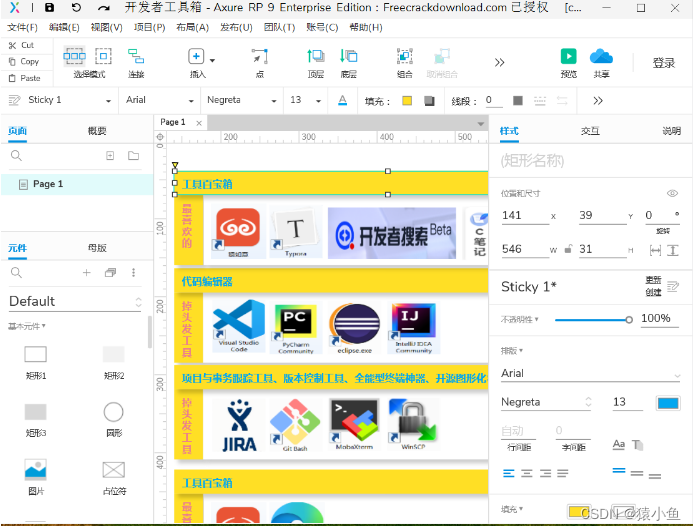Click the Share (共享) cloud icon
The width and height of the screenshot is (696, 530).
[x=600, y=61]
